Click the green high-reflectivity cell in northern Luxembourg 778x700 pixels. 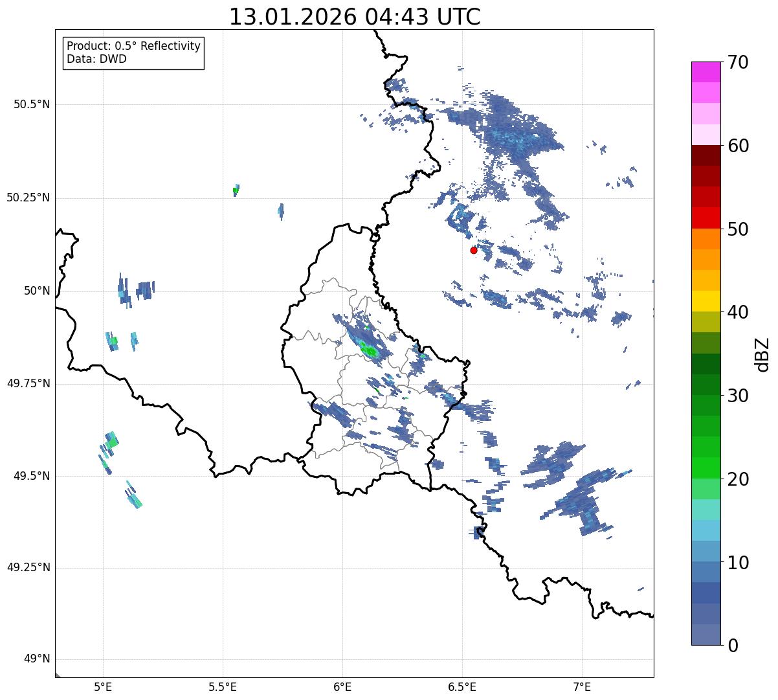[369, 350]
